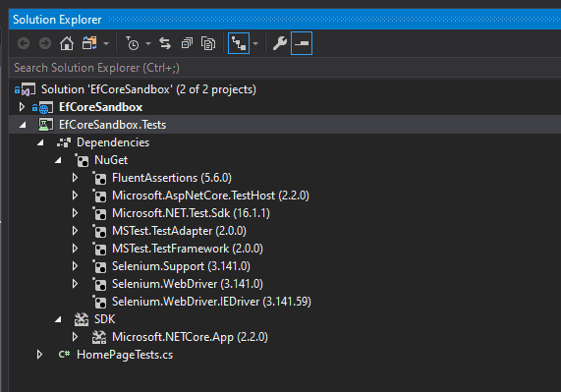Open the Pending Changes Filter clock icon

(x=133, y=43)
